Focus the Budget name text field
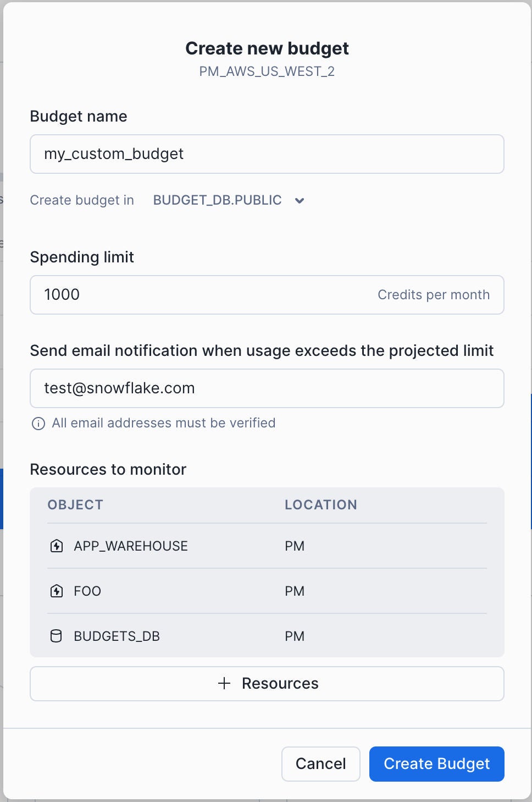Image resolution: width=532 pixels, height=802 pixels. point(267,154)
